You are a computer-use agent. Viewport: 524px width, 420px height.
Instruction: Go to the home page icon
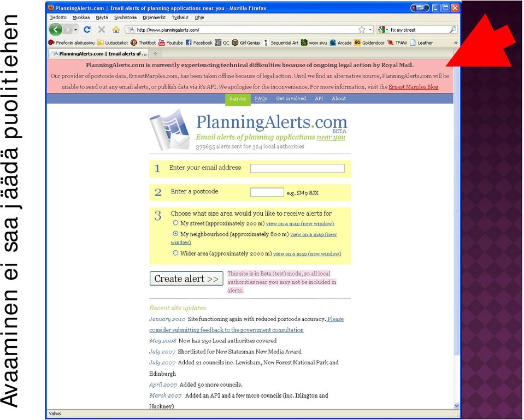click(116, 29)
